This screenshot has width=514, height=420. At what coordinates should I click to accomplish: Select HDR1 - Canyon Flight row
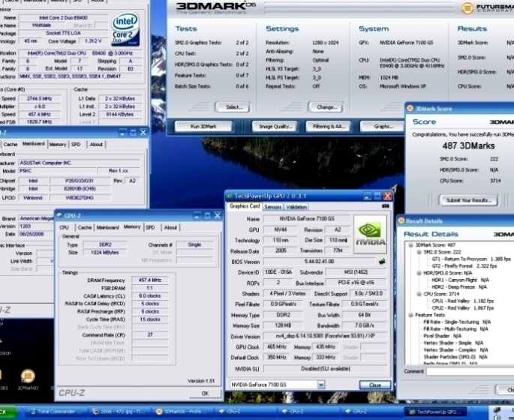460,280
